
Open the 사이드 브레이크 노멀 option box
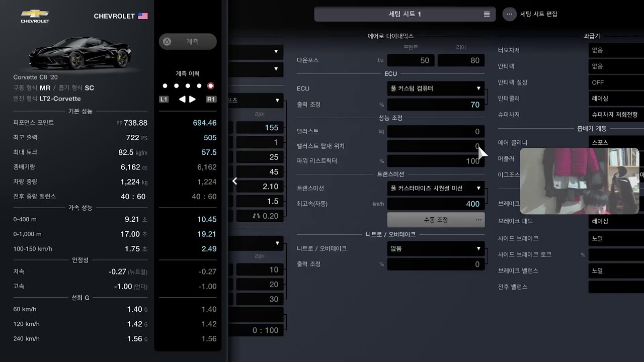point(616,238)
